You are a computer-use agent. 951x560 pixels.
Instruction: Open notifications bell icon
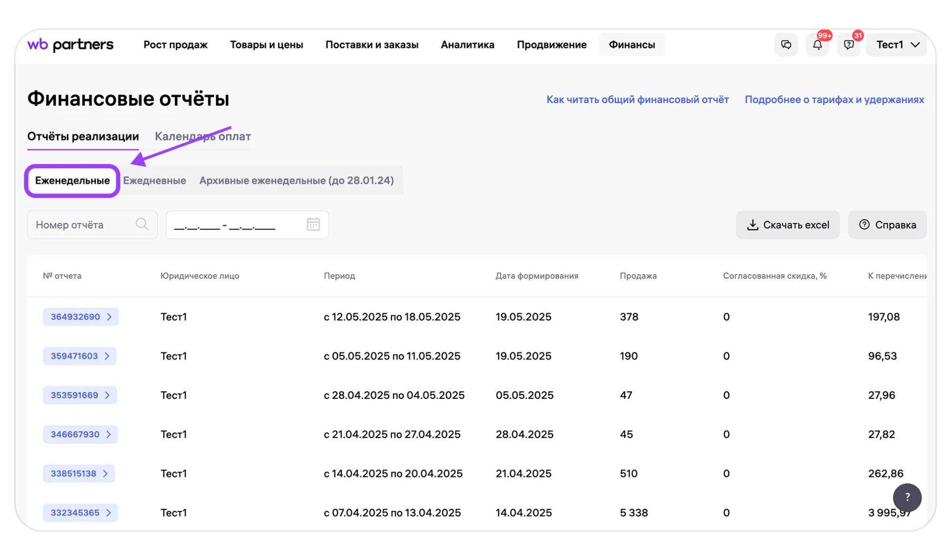tap(817, 45)
